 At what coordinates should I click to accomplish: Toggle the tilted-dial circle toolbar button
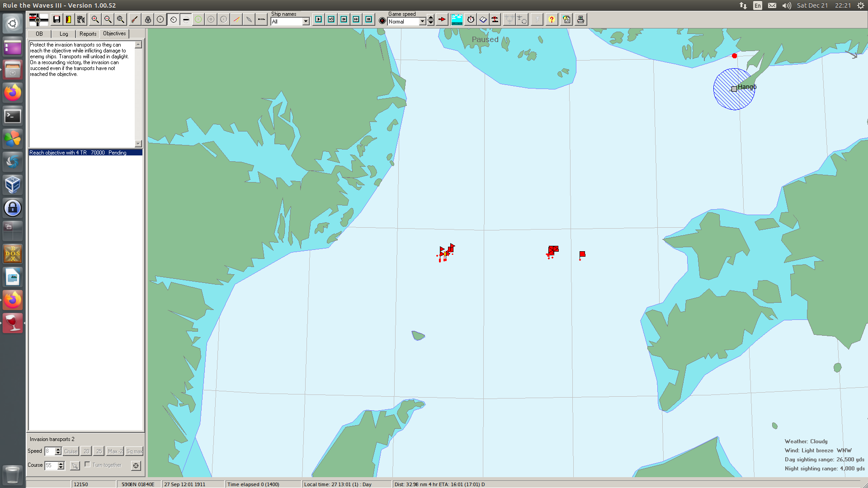[173, 19]
